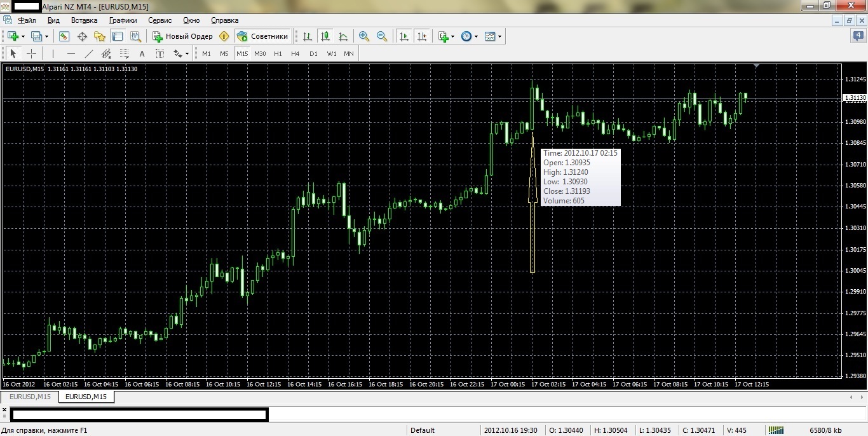Switch to D1 timeframe
The image size is (868, 436).
[313, 53]
